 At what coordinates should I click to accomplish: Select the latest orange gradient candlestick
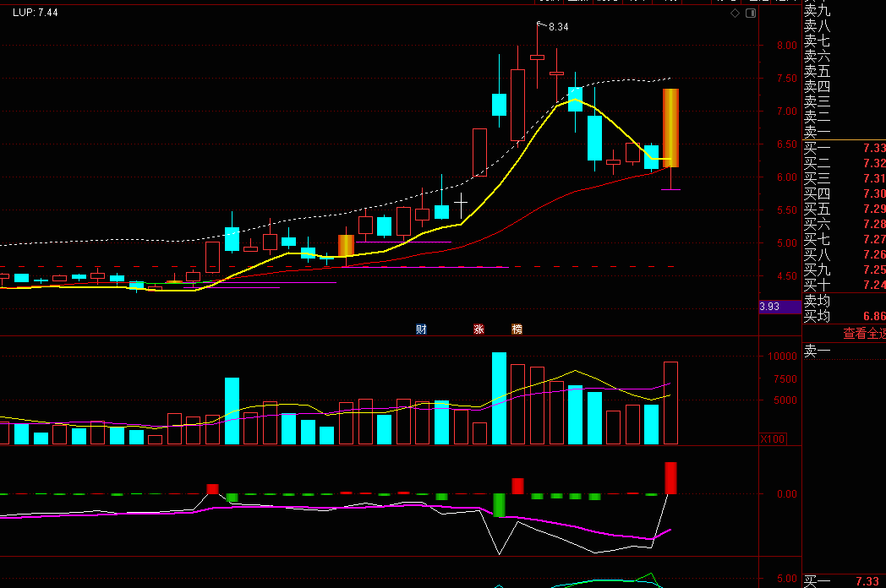[670, 128]
